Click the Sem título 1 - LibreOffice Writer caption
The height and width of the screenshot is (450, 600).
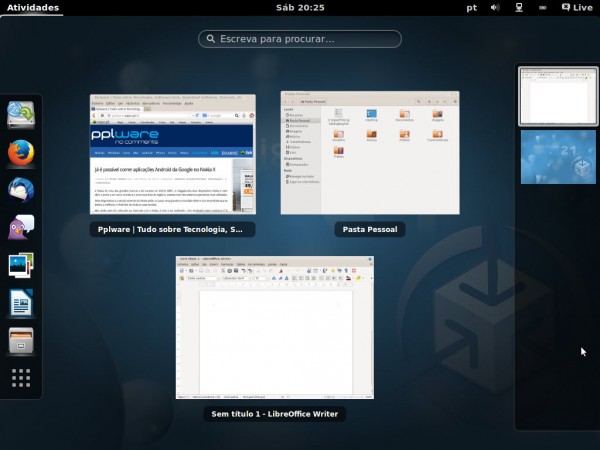(x=275, y=414)
